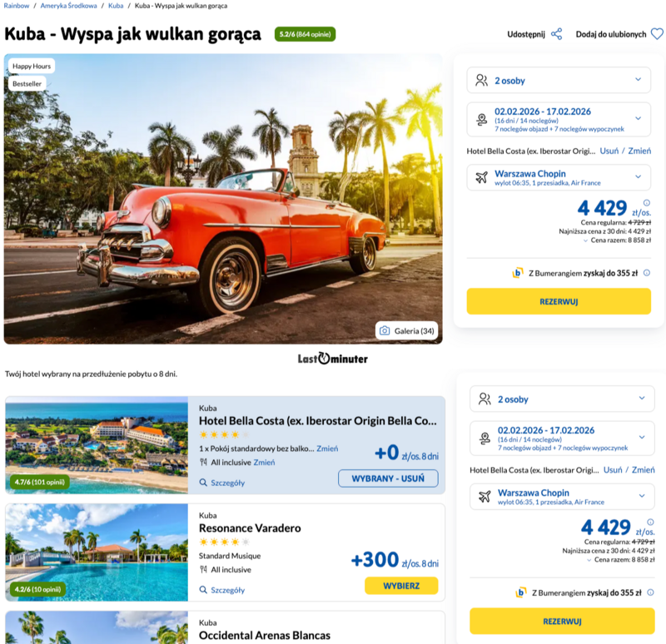This screenshot has height=644, width=666.
Task: Select Resonance Varadero with the WYBIERZ button
Action: coord(401,586)
